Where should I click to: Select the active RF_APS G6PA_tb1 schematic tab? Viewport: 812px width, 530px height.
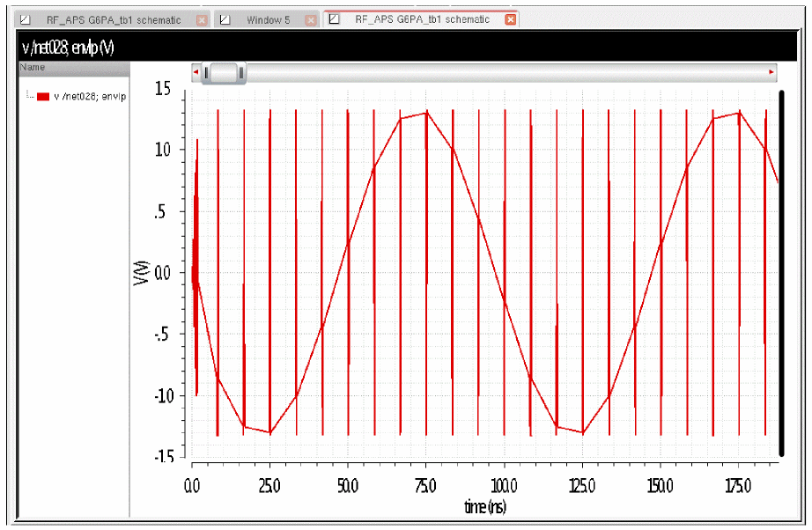click(422, 19)
